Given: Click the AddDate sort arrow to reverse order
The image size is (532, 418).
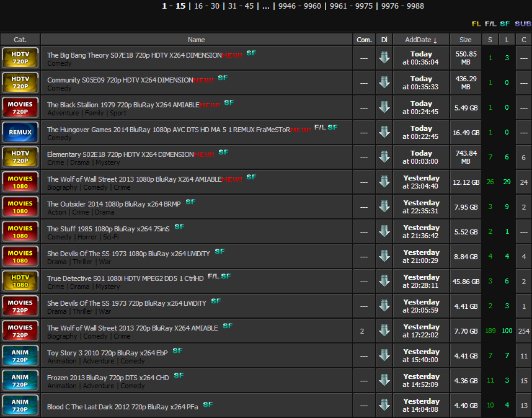Looking at the screenshot, I should tap(436, 39).
